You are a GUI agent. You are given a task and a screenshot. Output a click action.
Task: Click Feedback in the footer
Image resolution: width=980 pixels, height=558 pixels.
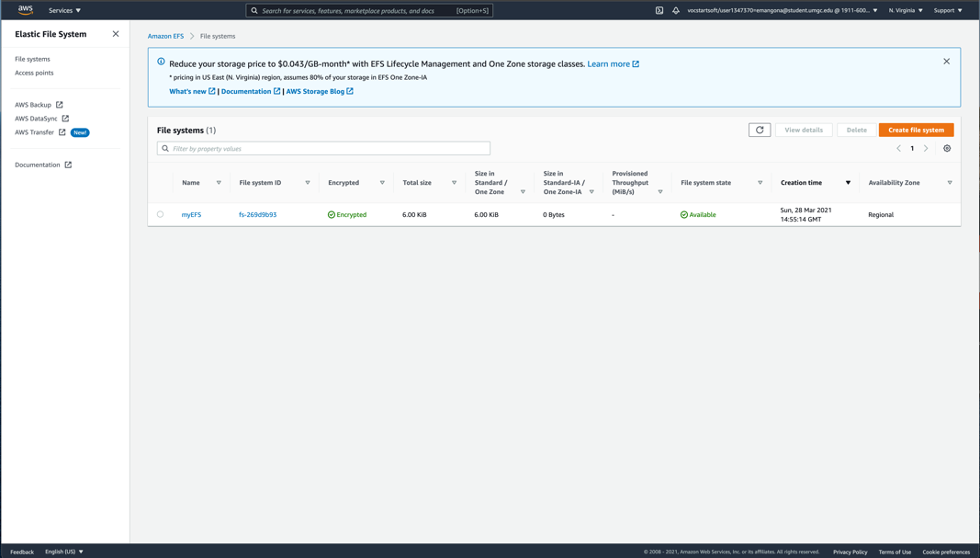[22, 552]
